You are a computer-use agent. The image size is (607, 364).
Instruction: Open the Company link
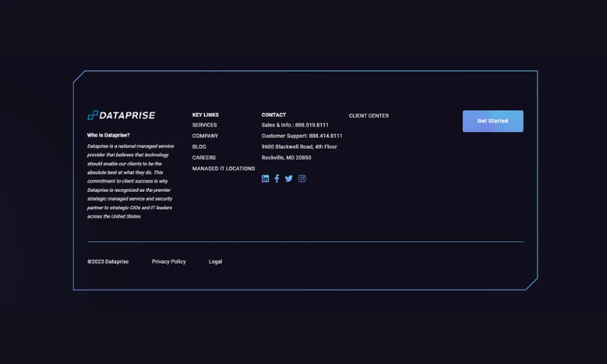click(205, 136)
